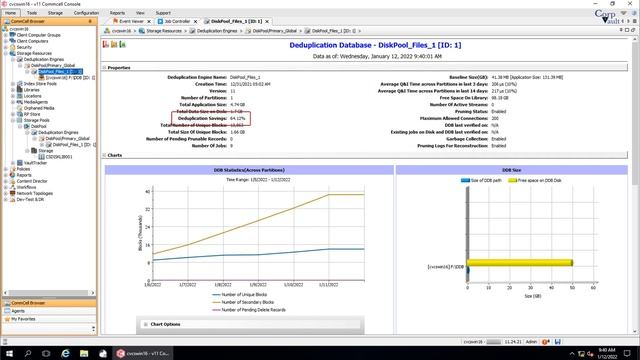Open the MediaAgents node icon

(x=20, y=102)
